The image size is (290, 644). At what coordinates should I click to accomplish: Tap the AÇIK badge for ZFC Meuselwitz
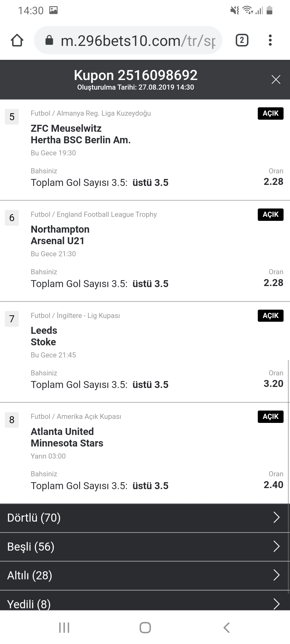(270, 114)
